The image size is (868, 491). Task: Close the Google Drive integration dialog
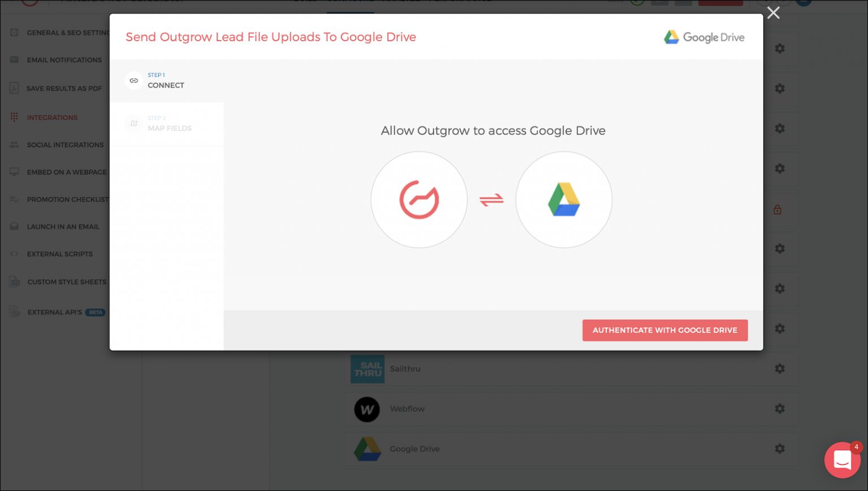773,13
